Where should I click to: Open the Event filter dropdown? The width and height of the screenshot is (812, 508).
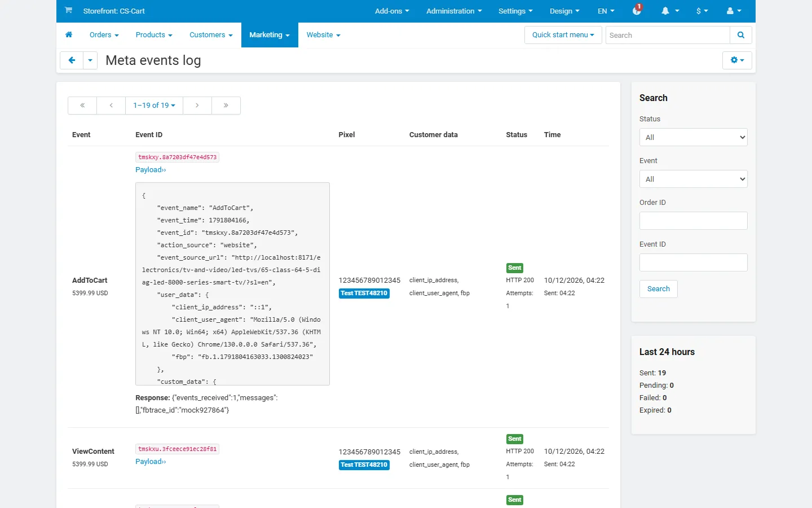(x=694, y=179)
